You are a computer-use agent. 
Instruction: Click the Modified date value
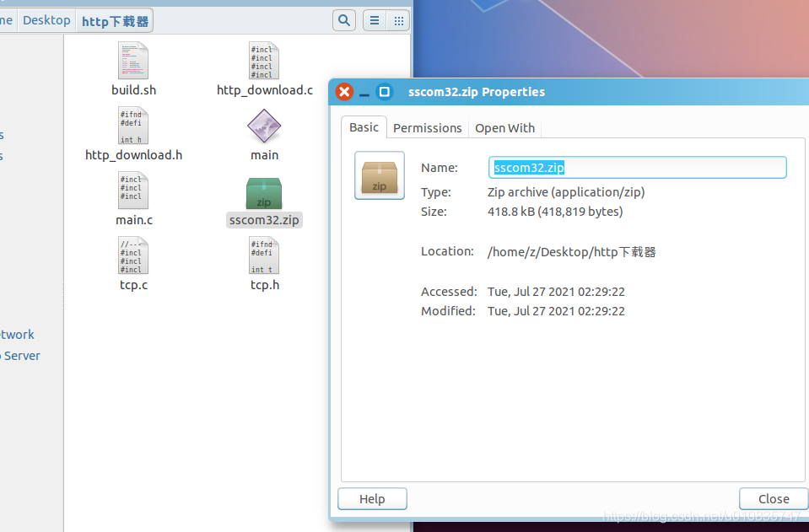(556, 311)
